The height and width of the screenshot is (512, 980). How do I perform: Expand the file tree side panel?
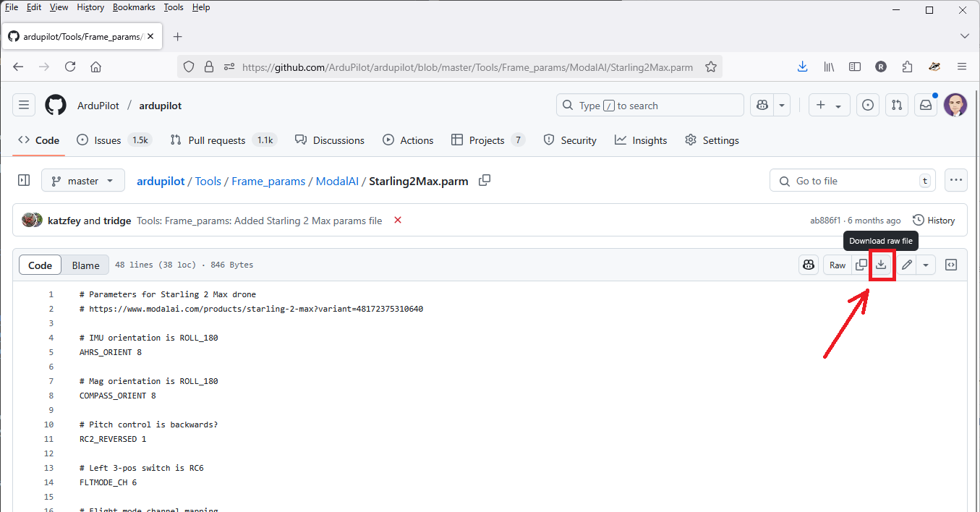coord(24,181)
